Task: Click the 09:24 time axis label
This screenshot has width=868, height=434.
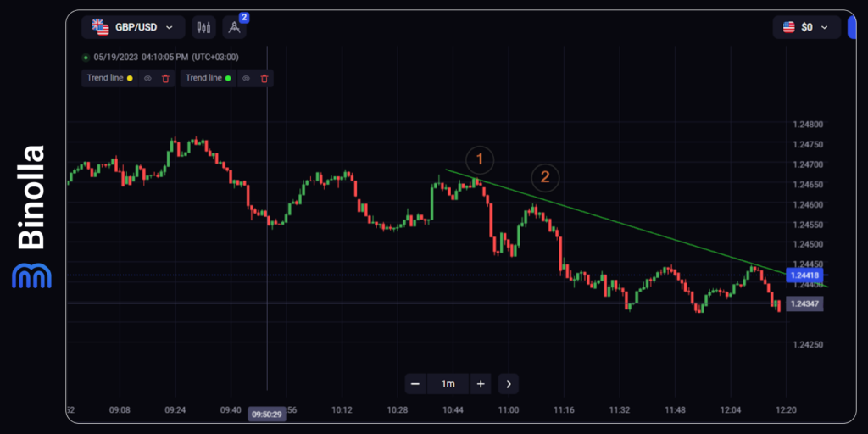Action: click(x=175, y=410)
